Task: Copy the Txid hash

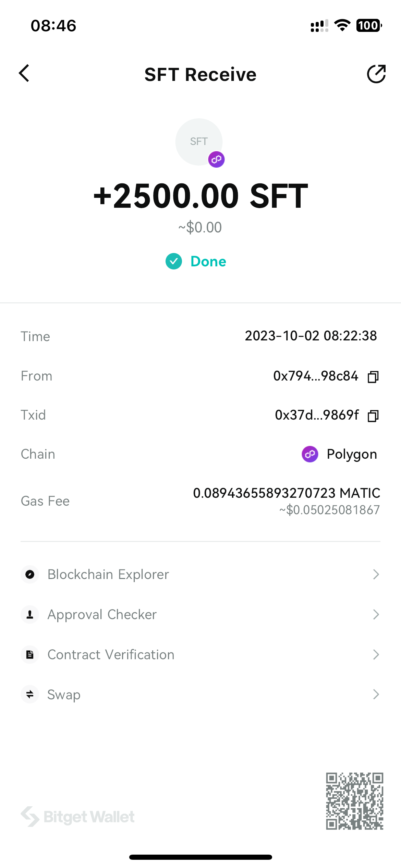Action: [373, 416]
